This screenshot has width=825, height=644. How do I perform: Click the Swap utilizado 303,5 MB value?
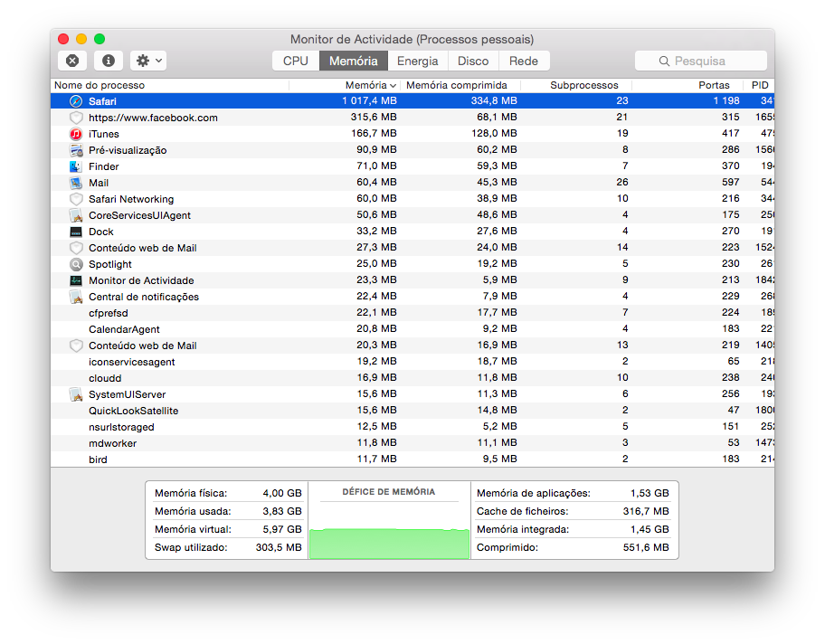pyautogui.click(x=279, y=548)
